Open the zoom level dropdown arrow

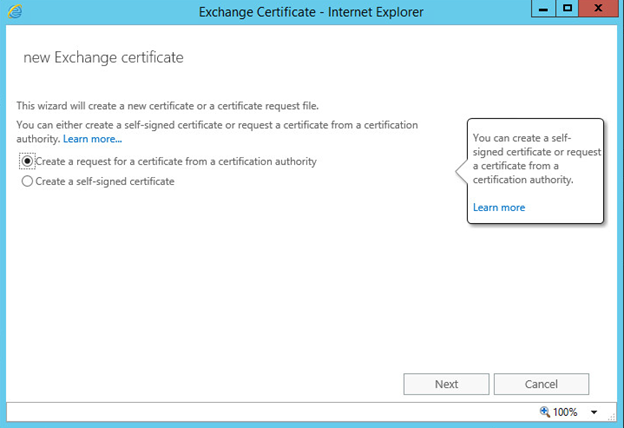[594, 412]
